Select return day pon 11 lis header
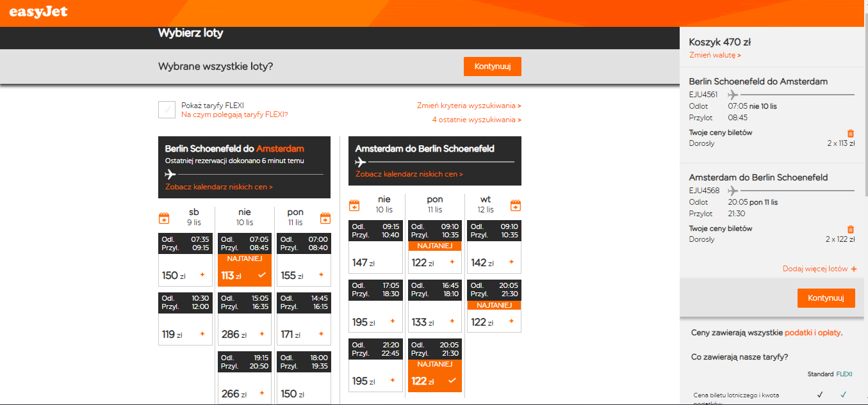868x405 pixels. point(435,204)
